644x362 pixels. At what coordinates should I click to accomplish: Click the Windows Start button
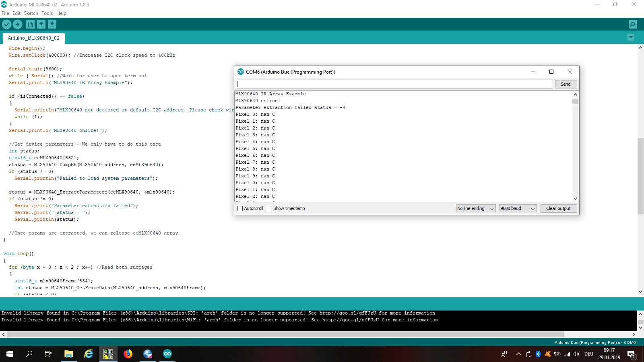[10, 354]
